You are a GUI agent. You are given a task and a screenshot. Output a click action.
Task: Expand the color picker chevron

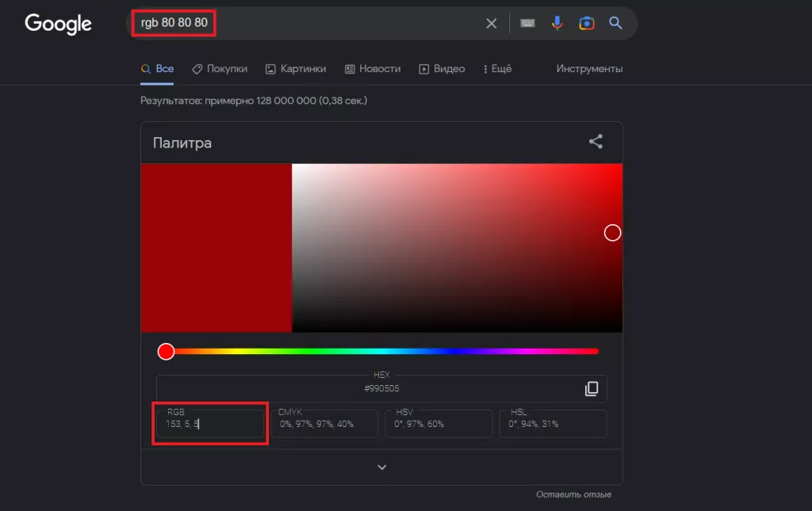(x=381, y=467)
